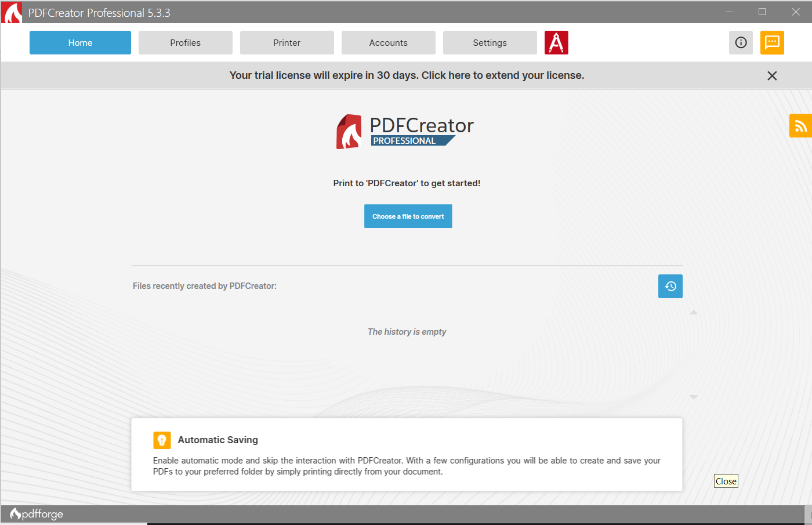Click the central PDFCreator Professional logo
This screenshot has height=525, width=812.
[405, 131]
